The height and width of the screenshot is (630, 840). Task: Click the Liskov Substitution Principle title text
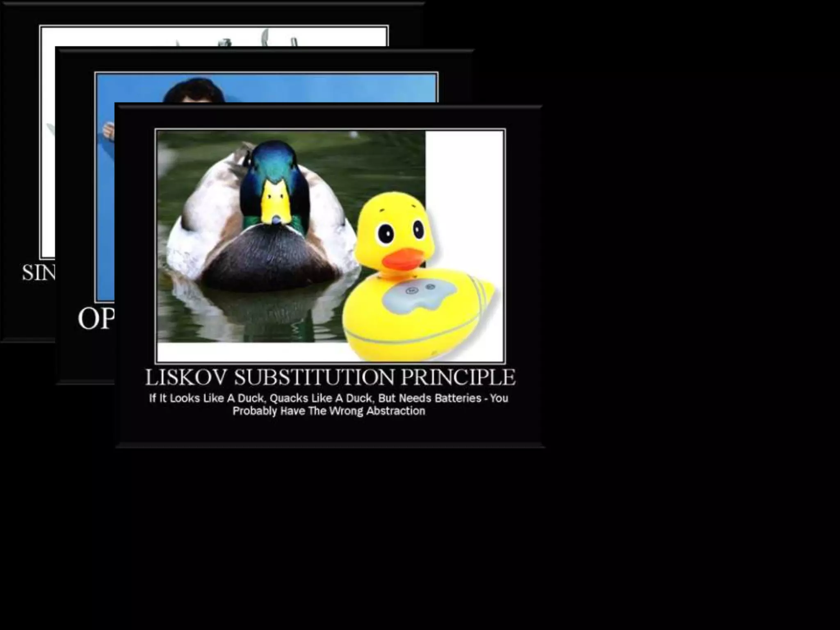tap(330, 377)
